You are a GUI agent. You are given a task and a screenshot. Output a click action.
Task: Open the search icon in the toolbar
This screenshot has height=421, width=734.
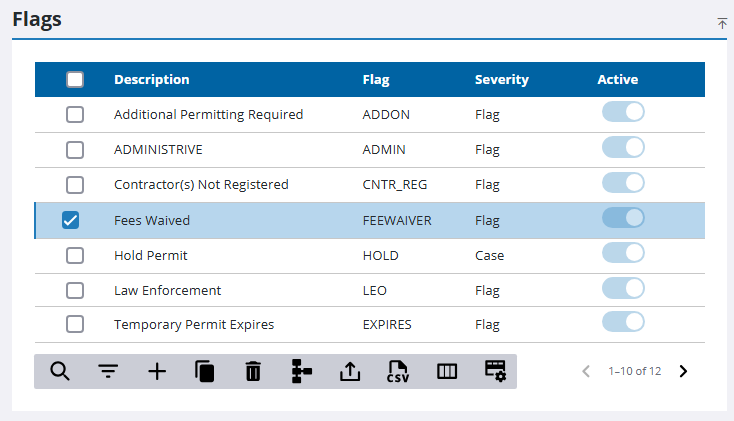(60, 371)
